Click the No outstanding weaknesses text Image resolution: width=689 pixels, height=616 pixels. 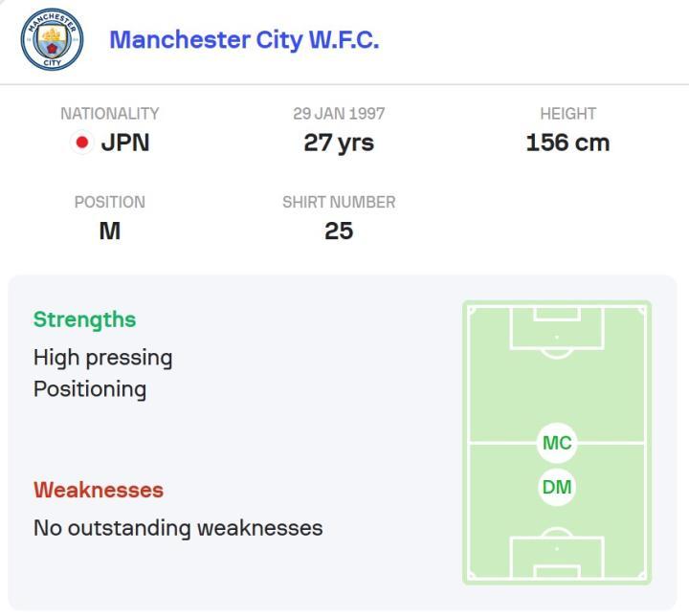[x=178, y=527]
